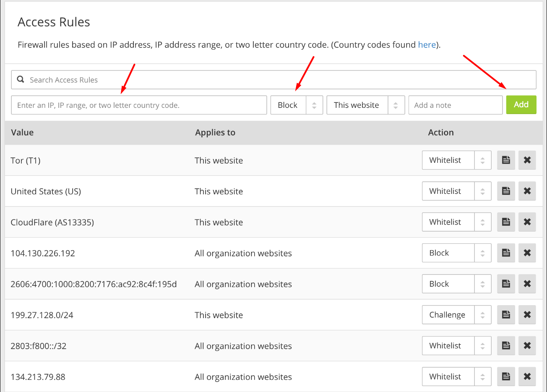Focus the Search Access Rules field
The height and width of the screenshot is (392, 547).
click(273, 80)
